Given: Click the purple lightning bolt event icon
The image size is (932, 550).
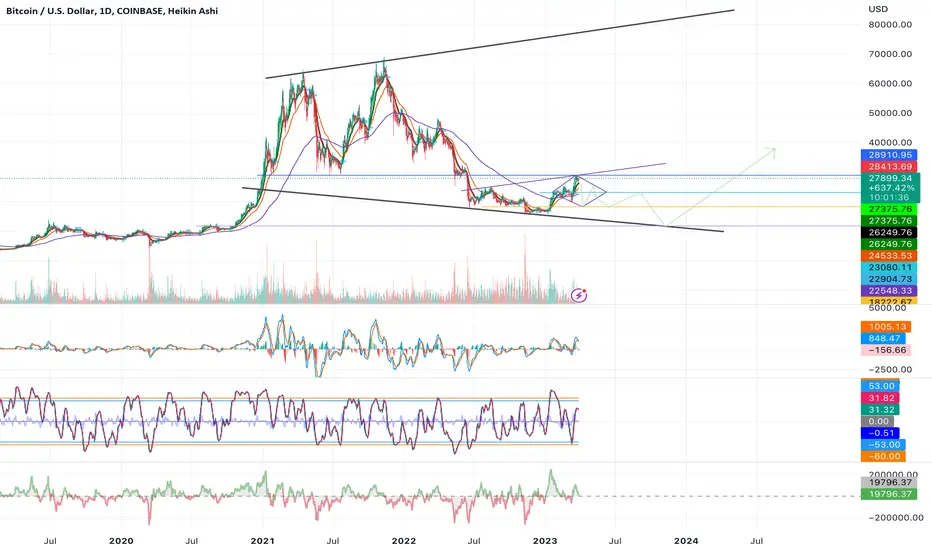Looking at the screenshot, I should click(579, 295).
